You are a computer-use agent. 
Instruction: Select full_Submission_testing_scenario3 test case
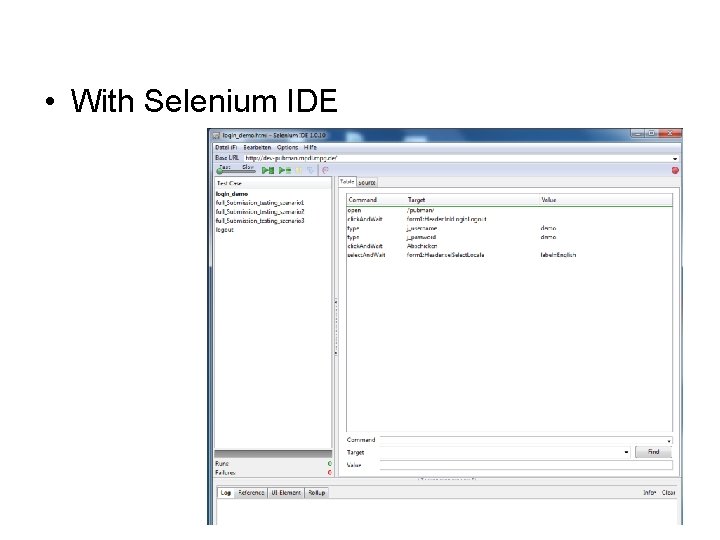tap(260, 220)
